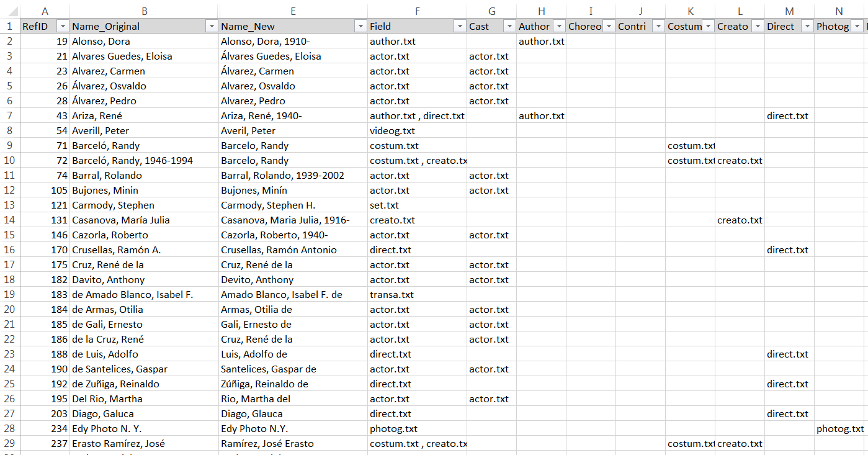Select column H header
Screen dimensions: 868x455
tap(541, 11)
